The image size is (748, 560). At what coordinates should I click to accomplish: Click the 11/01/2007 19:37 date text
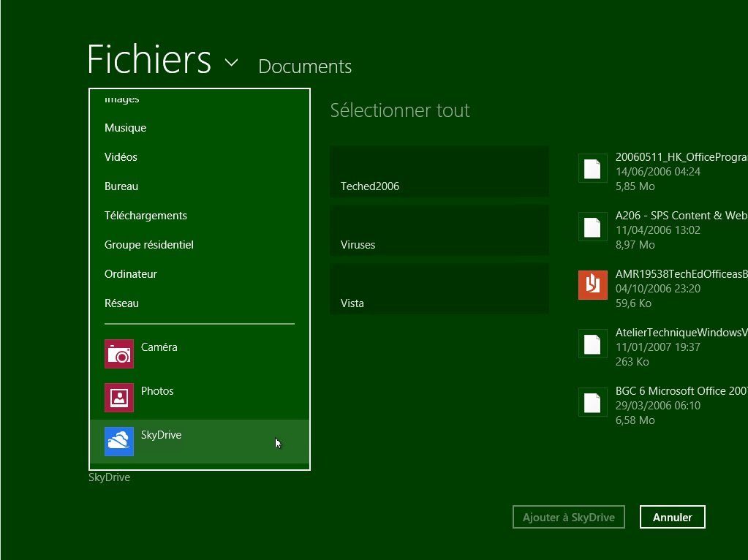658,347
